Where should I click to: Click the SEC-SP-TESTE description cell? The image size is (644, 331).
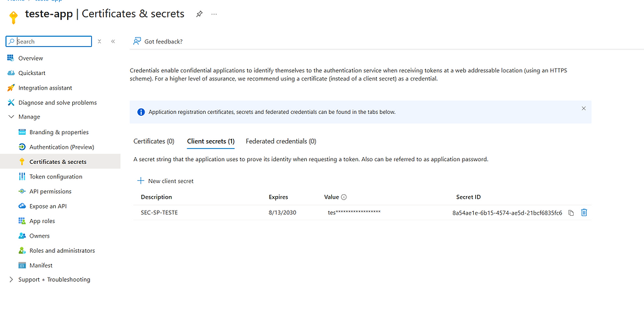159,213
